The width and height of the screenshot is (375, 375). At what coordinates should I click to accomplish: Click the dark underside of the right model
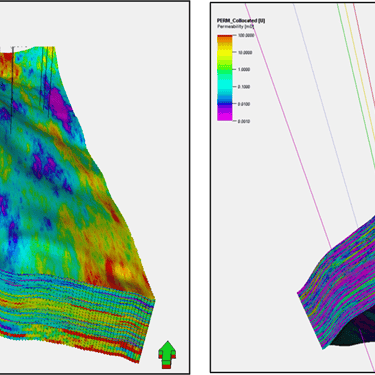tap(355, 330)
